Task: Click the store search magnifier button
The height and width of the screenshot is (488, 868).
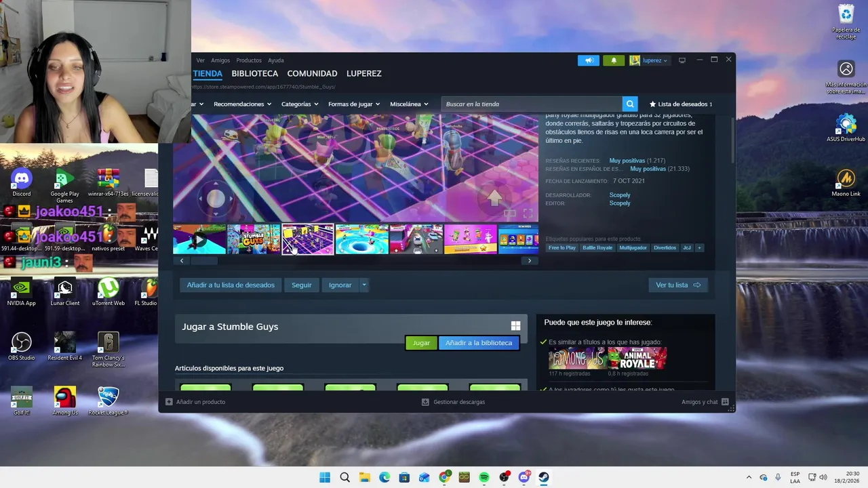Action: pyautogui.click(x=630, y=104)
